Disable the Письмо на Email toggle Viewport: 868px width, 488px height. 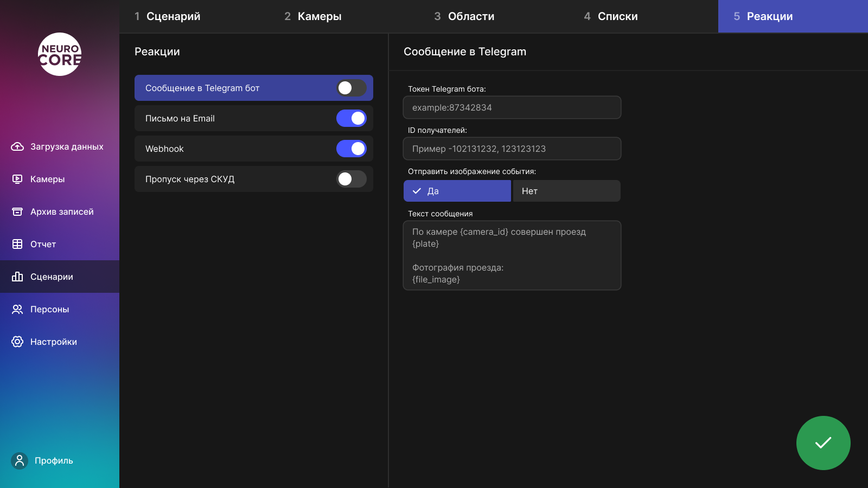(x=351, y=118)
